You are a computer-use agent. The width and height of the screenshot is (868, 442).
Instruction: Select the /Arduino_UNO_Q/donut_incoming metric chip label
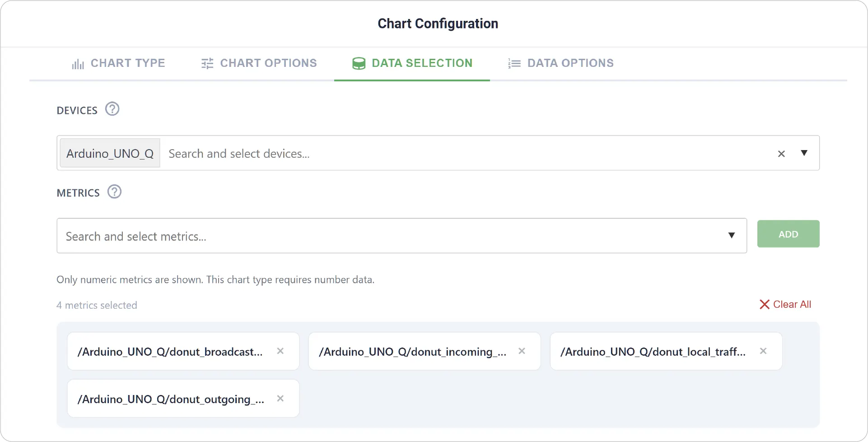[x=413, y=352]
